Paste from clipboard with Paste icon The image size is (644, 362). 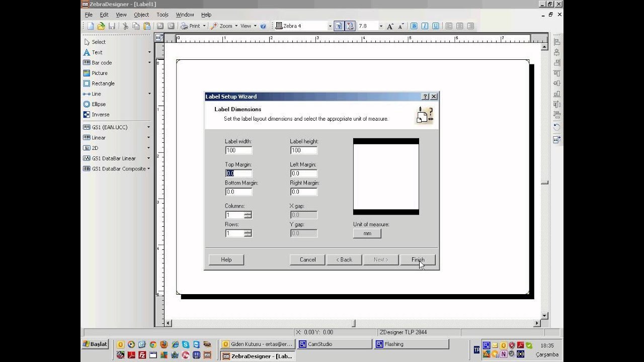(147, 26)
